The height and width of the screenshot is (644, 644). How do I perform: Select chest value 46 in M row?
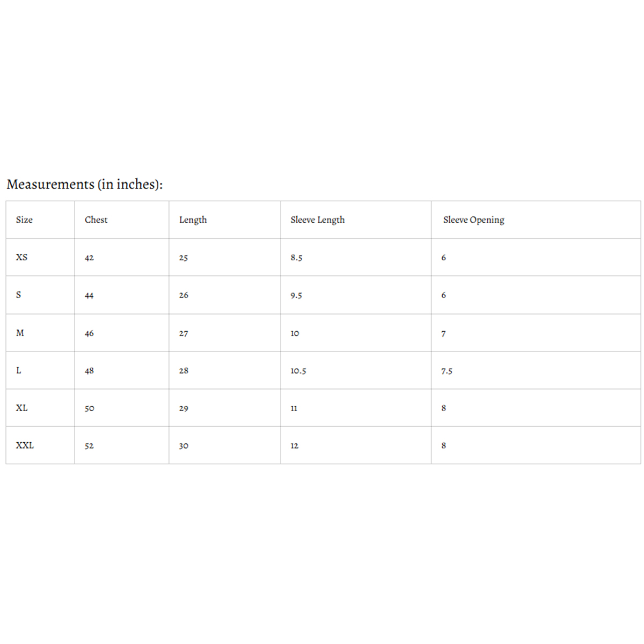89,333
